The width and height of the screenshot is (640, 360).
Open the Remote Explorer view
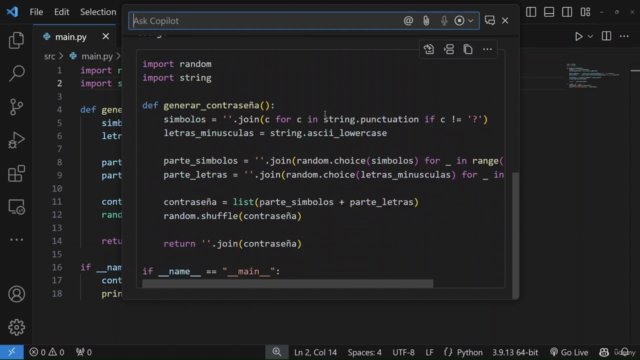pos(16,207)
